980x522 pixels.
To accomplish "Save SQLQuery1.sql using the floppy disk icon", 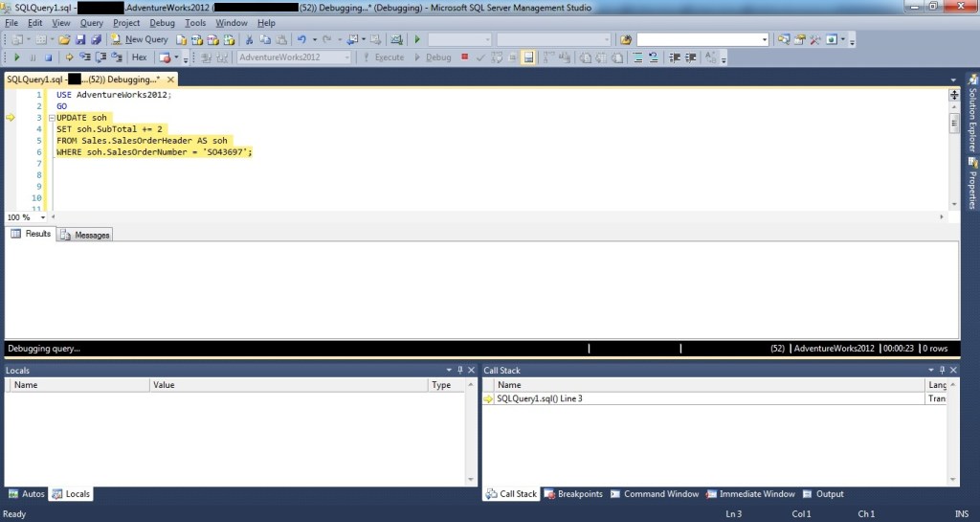I will [x=80, y=40].
